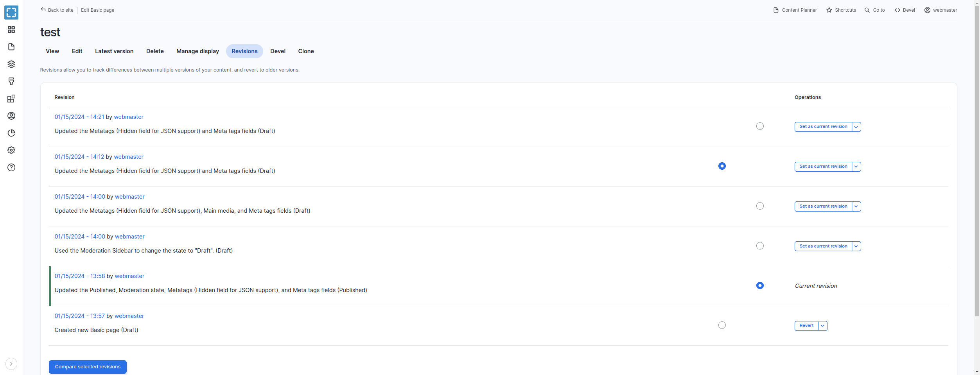980x375 pixels.
Task: Select radio for the Moderation Sidebar revision
Action: click(x=760, y=246)
